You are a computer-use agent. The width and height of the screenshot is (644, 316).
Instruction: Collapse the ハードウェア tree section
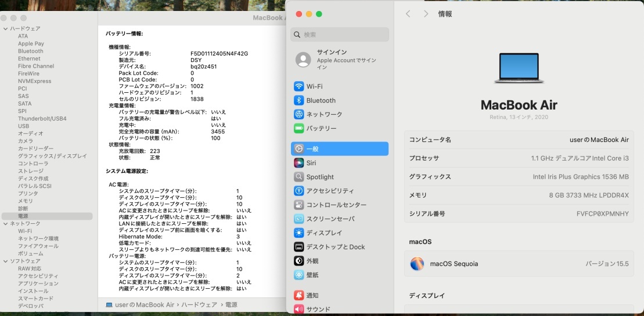pos(5,28)
